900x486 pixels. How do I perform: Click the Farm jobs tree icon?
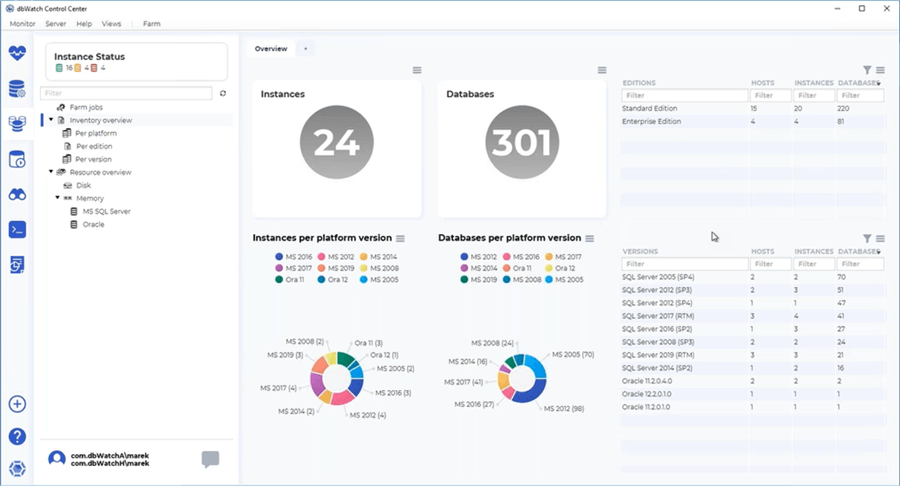point(61,107)
